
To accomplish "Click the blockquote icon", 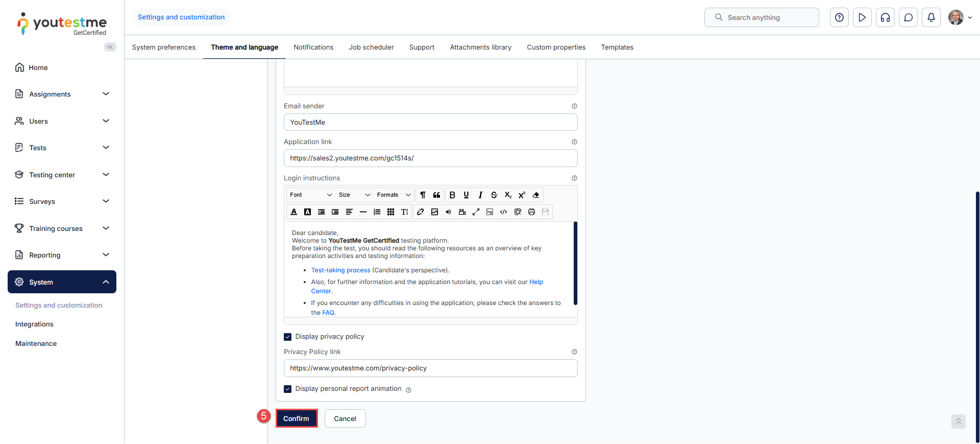I will coord(436,195).
